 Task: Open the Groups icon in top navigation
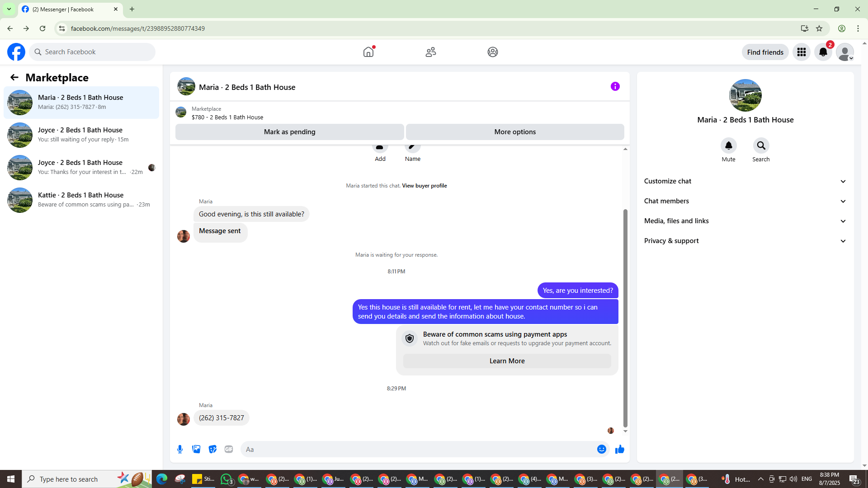pyautogui.click(x=493, y=52)
